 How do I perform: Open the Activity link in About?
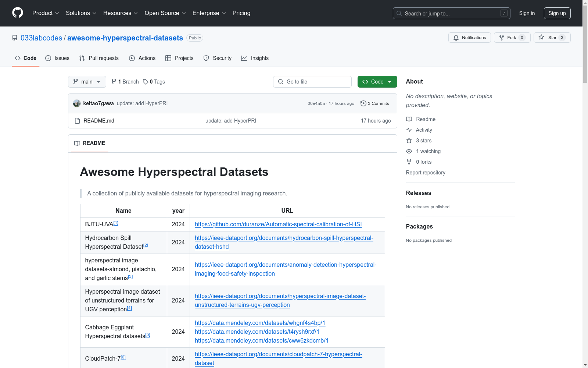pos(424,130)
